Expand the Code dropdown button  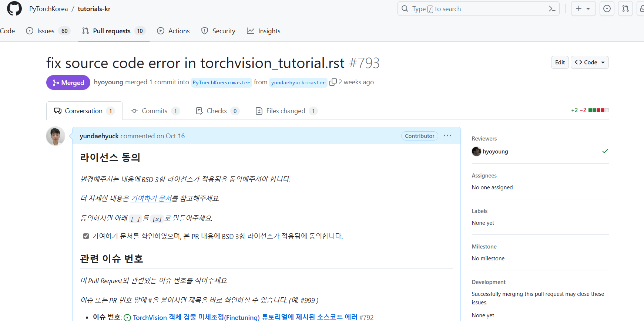pos(590,62)
